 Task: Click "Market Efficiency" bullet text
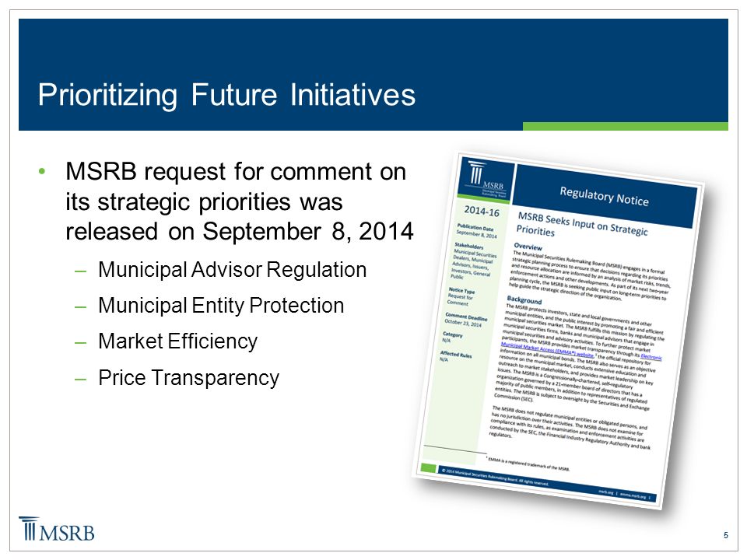click(177, 341)
